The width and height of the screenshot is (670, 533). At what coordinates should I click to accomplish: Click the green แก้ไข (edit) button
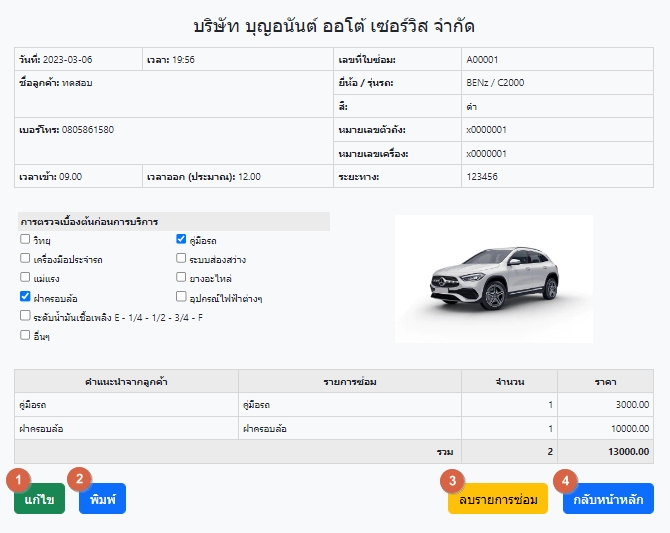40,499
